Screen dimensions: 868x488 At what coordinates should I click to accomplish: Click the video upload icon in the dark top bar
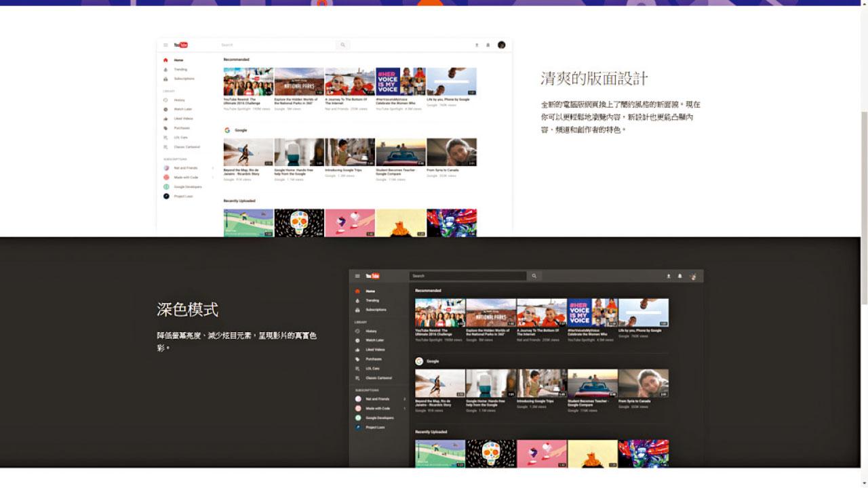[667, 276]
